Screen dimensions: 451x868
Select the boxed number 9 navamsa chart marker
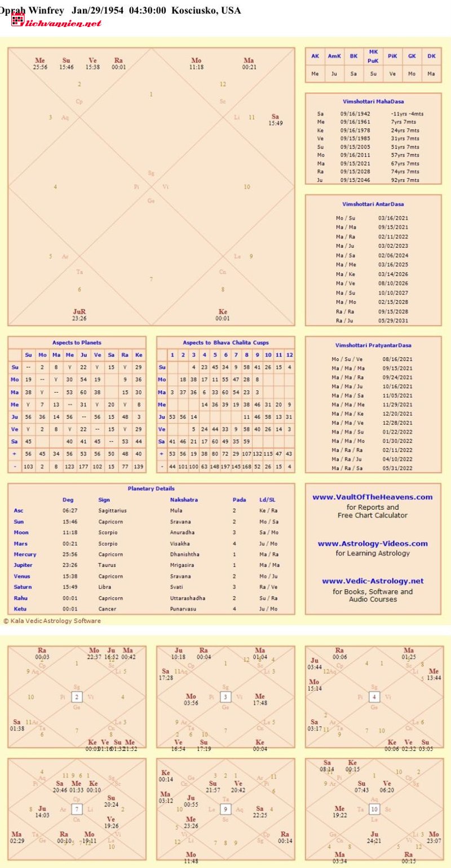[x=225, y=809]
